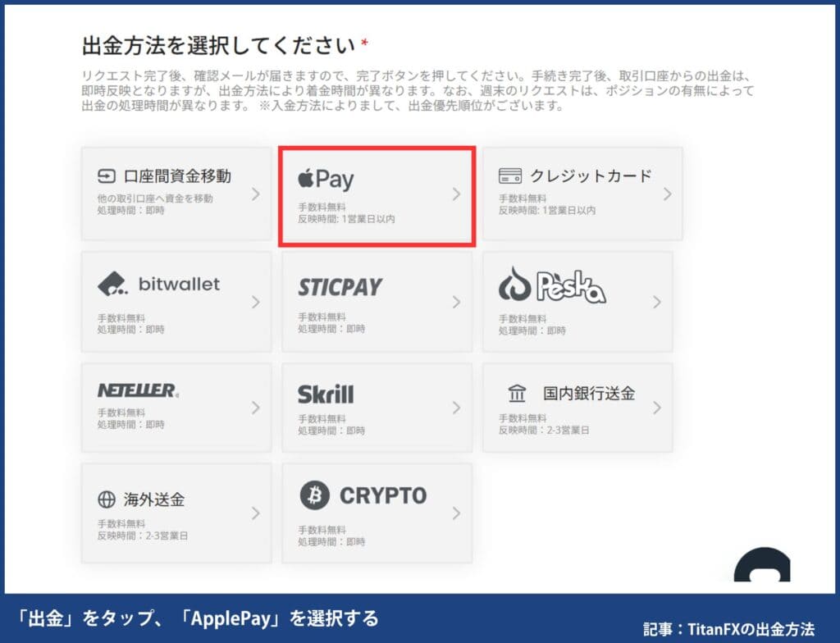Select the Peska logo
This screenshot has width=840, height=643.
[552, 285]
